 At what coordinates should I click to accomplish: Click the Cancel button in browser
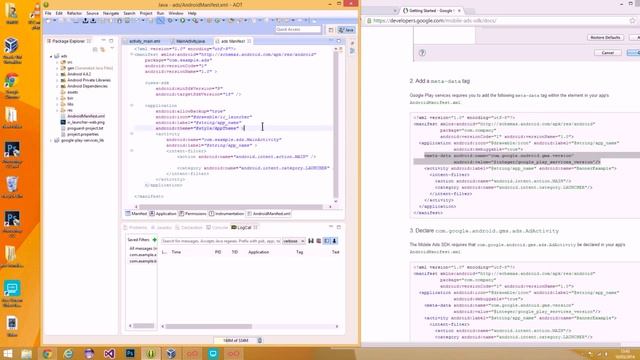[607, 53]
